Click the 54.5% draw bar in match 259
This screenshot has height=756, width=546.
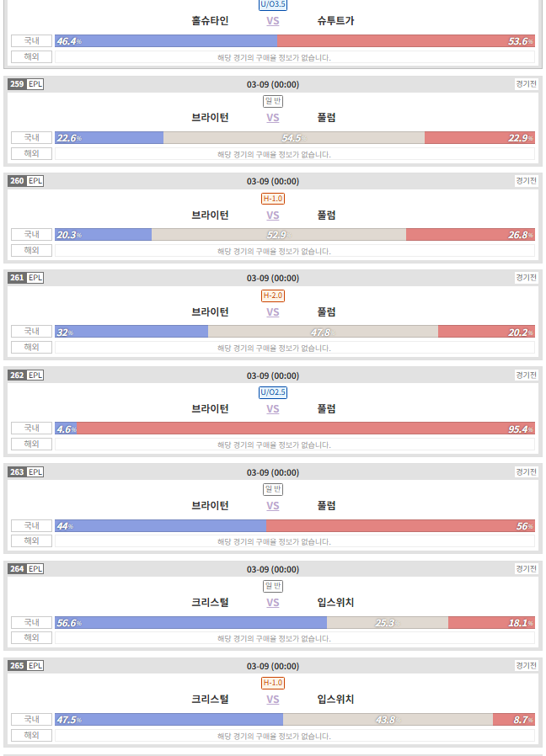pyautogui.click(x=294, y=138)
